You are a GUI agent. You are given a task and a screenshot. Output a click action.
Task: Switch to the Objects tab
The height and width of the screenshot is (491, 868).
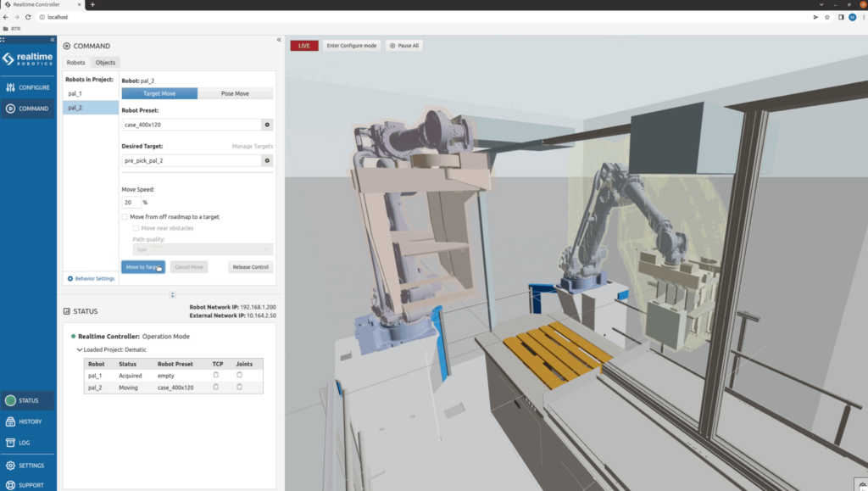tap(105, 63)
